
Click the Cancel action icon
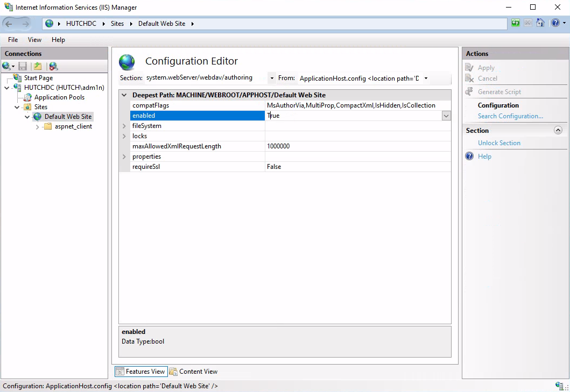tap(469, 78)
